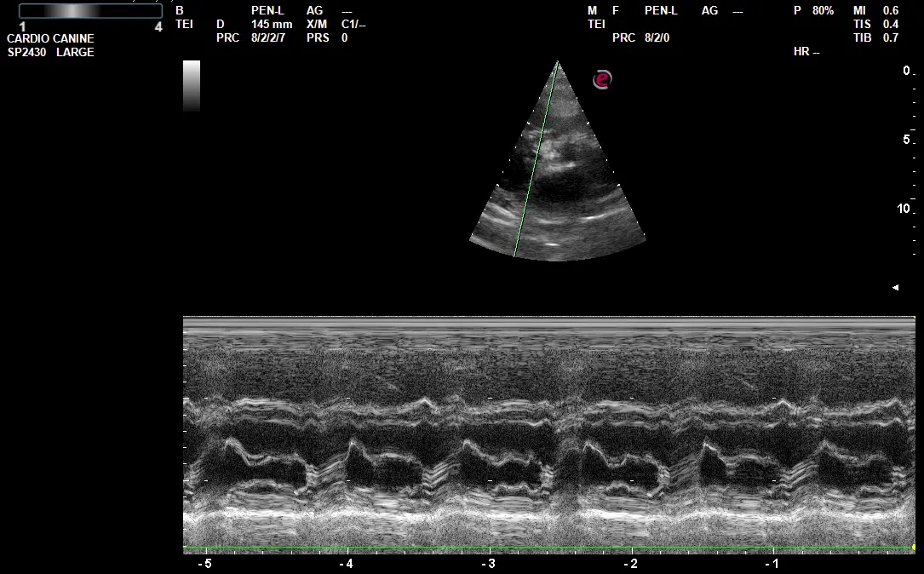
Task: Click the -3 second time marker
Action: (x=488, y=564)
